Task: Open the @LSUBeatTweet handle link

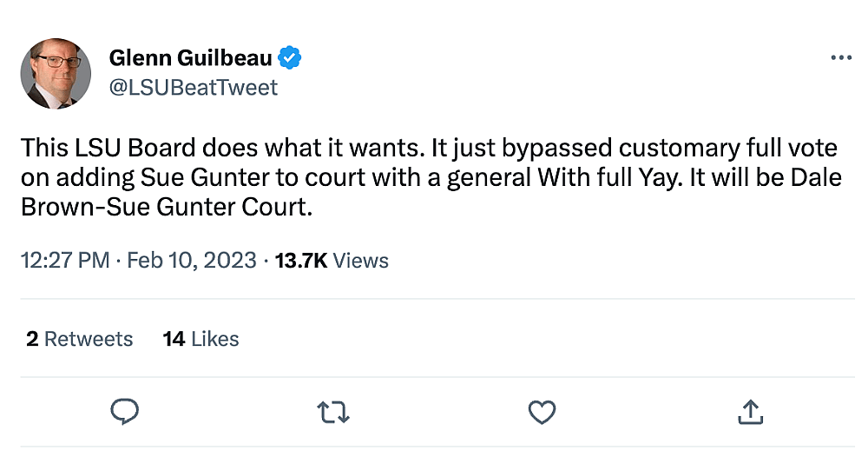Action: [x=194, y=88]
